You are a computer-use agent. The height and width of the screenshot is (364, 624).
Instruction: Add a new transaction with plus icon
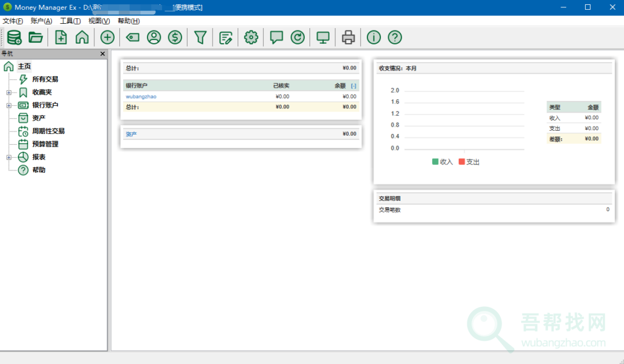tap(107, 38)
